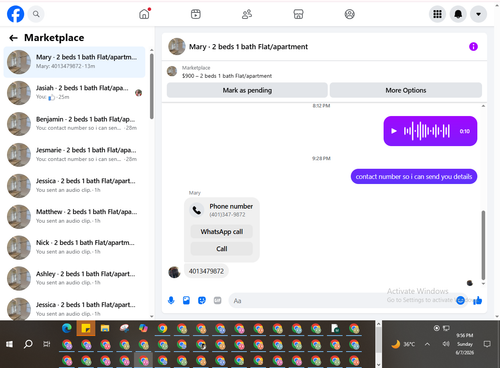Image resolution: width=500 pixels, height=368 pixels.
Task: Click the Facebook logo
Action: click(x=15, y=14)
